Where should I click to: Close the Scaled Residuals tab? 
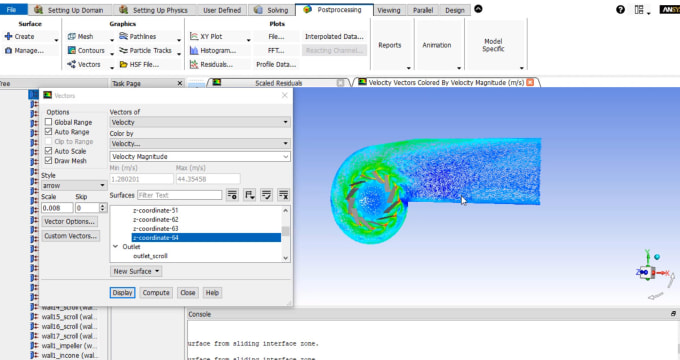click(340, 82)
